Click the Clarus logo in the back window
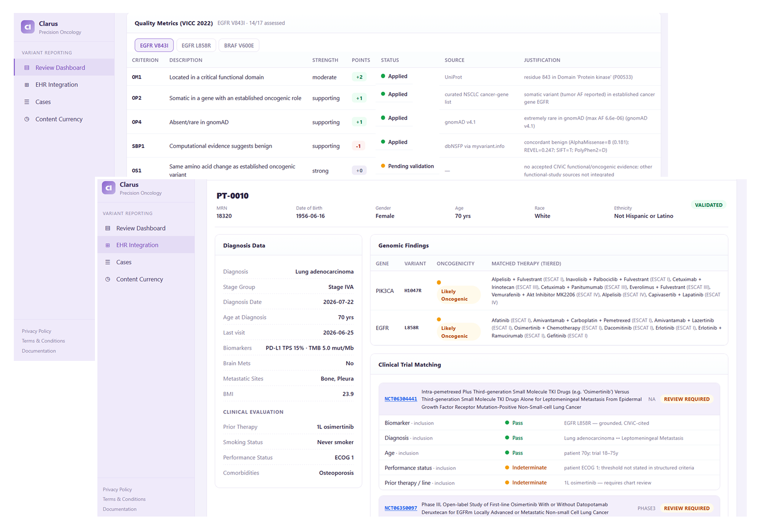The width and height of the screenshot is (763, 532). pyautogui.click(x=28, y=27)
